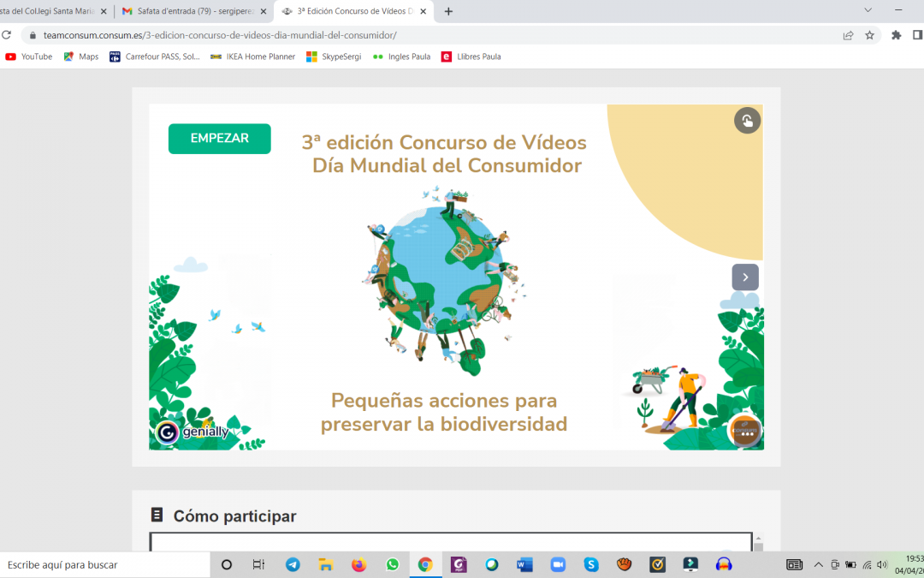
Task: Bookmark this page with the star icon
Action: tap(870, 35)
